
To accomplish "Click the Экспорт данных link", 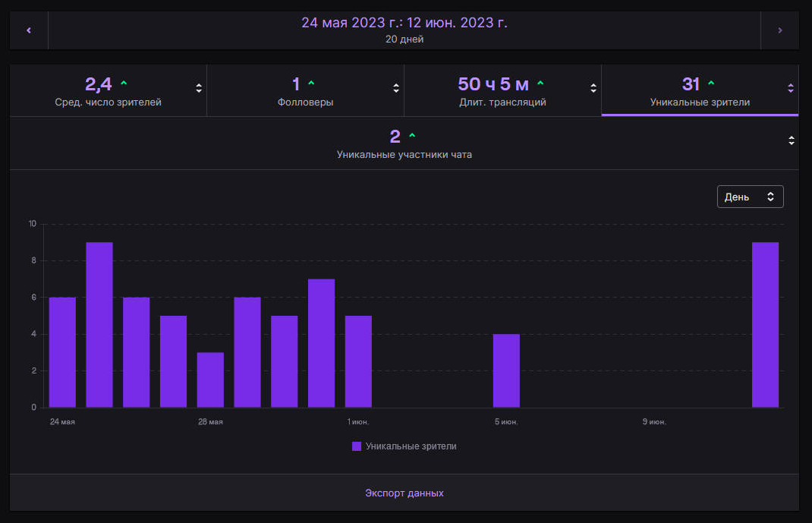I will click(x=404, y=493).
